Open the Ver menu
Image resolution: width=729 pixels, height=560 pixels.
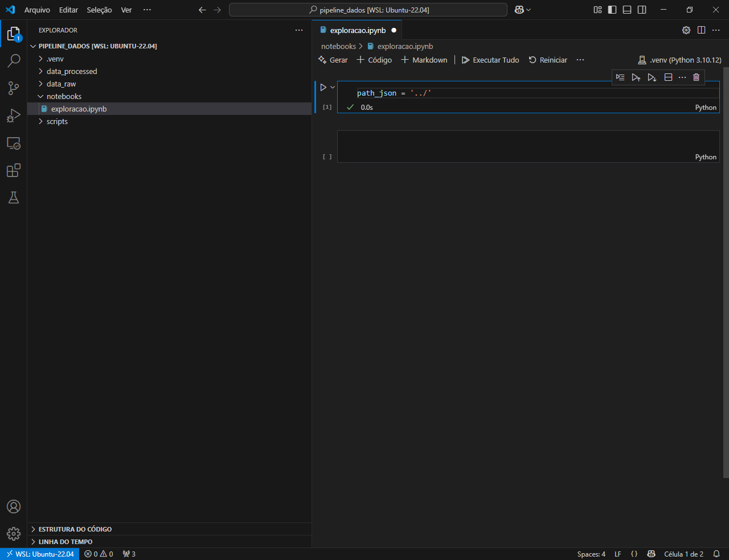click(126, 10)
